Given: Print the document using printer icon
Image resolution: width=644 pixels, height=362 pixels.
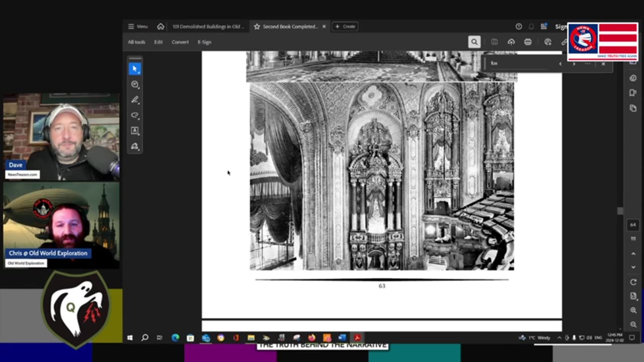Looking at the screenshot, I should 528,42.
